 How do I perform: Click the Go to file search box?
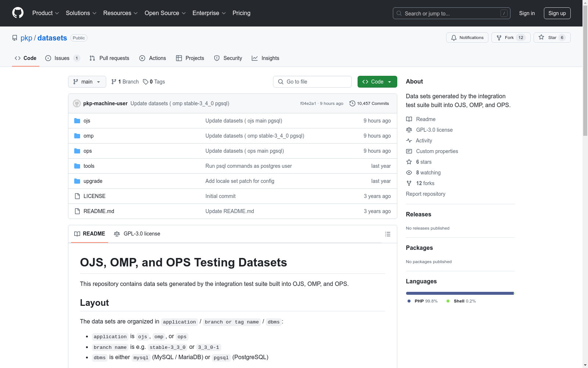pyautogui.click(x=312, y=82)
